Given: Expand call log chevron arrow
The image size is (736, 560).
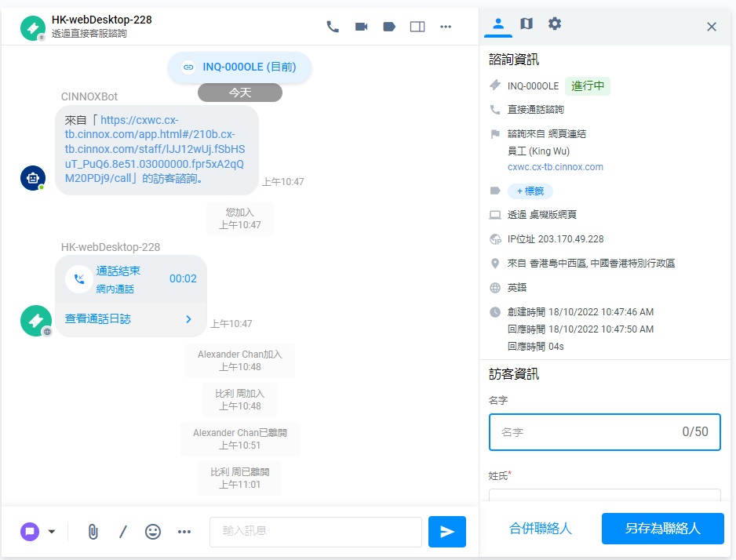Looking at the screenshot, I should [x=188, y=319].
